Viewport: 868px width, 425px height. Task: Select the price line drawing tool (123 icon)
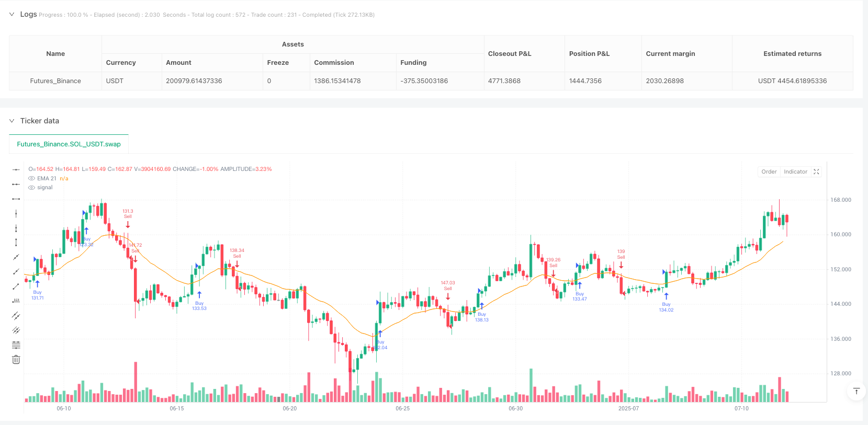[16, 301]
